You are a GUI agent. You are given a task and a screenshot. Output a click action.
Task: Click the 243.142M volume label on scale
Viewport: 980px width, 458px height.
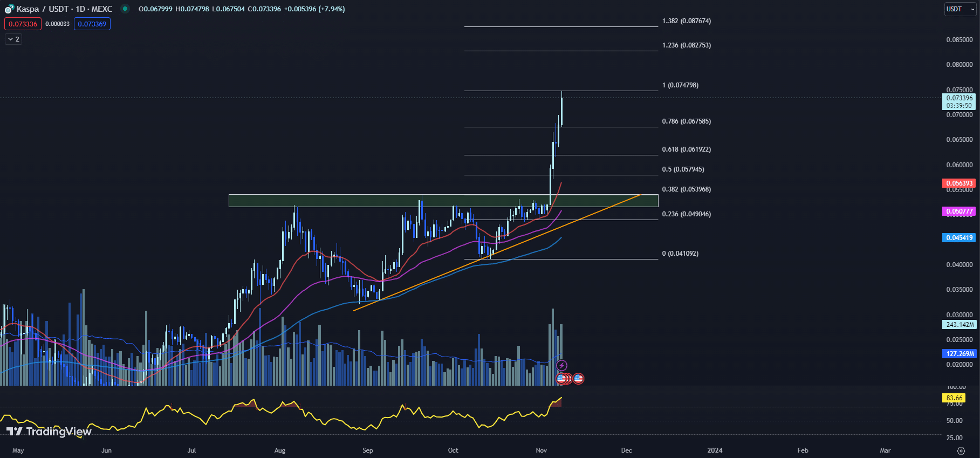click(x=960, y=325)
